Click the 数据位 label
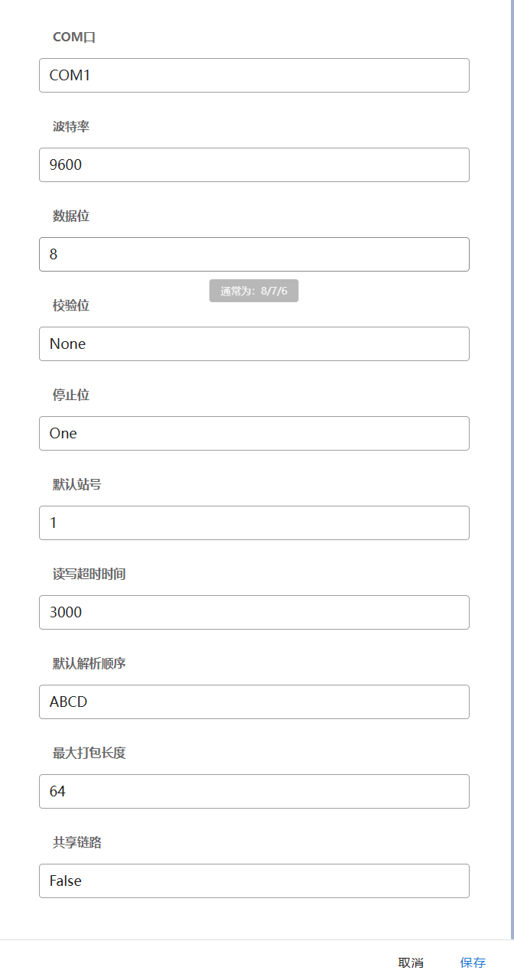Screen dimensions: 514x980 [71, 216]
